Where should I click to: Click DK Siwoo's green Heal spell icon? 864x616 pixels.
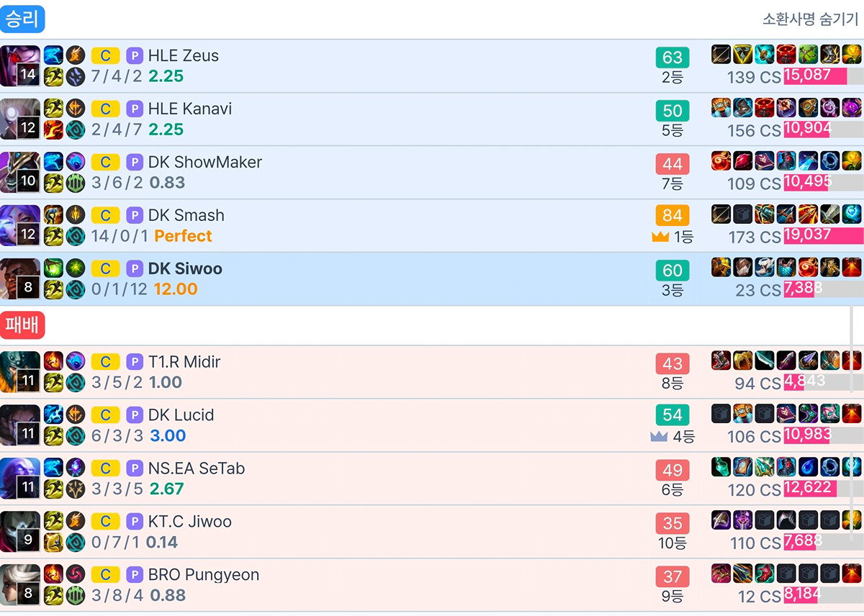click(53, 268)
